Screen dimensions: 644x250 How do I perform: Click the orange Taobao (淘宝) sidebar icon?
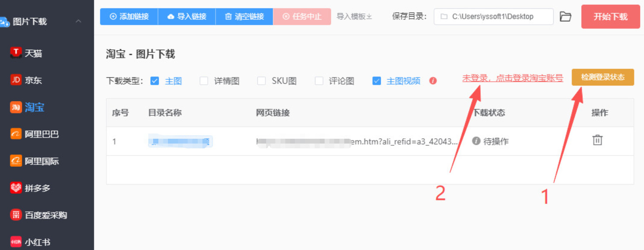click(x=16, y=107)
